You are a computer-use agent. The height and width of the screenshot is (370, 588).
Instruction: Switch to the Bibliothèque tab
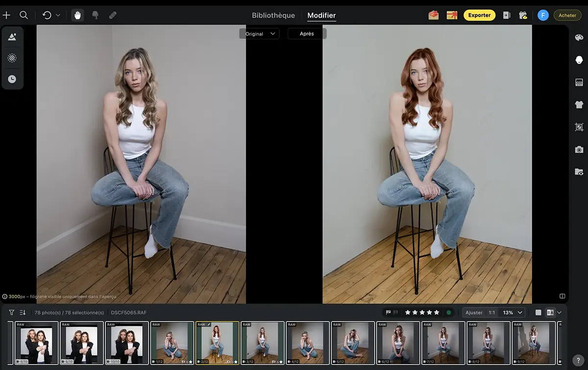pyautogui.click(x=273, y=15)
